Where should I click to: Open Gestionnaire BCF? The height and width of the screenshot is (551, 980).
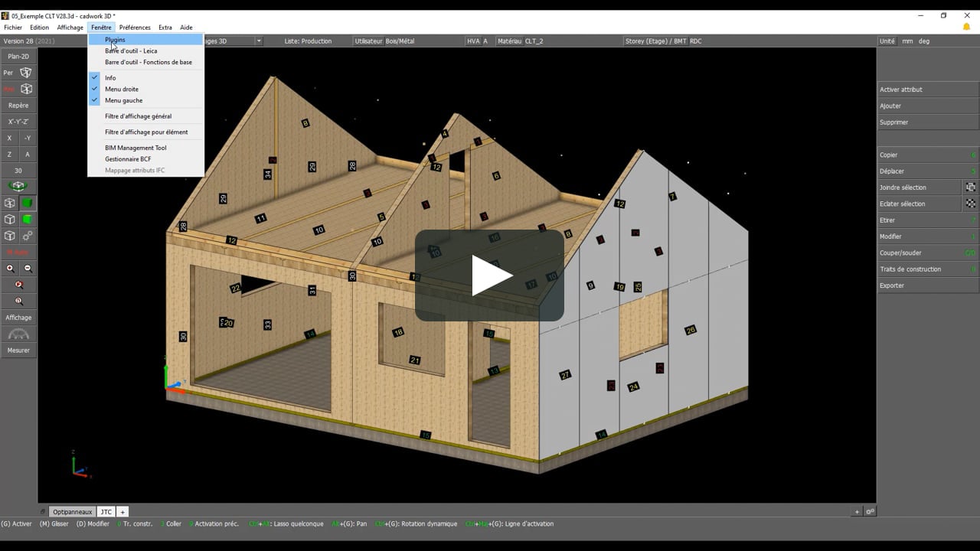(x=146, y=159)
